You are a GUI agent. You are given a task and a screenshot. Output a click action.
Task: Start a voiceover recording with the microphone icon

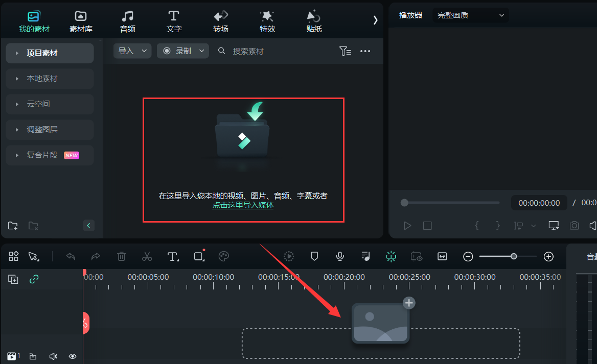point(339,256)
